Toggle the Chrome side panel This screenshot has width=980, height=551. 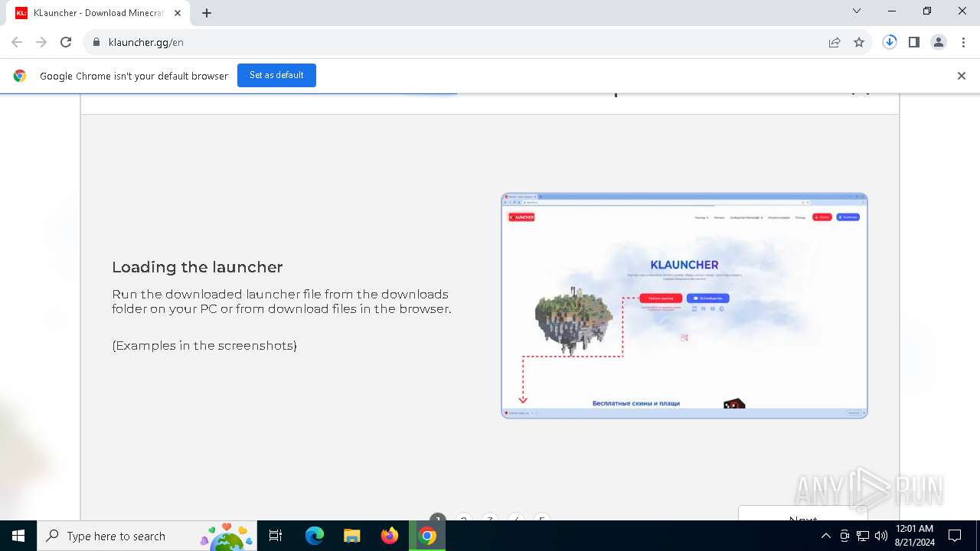(914, 42)
